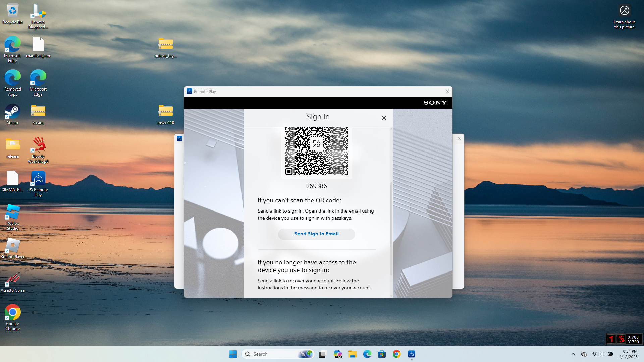The image size is (644, 362).
Task: Open Task View from the taskbar
Action: (x=322, y=354)
